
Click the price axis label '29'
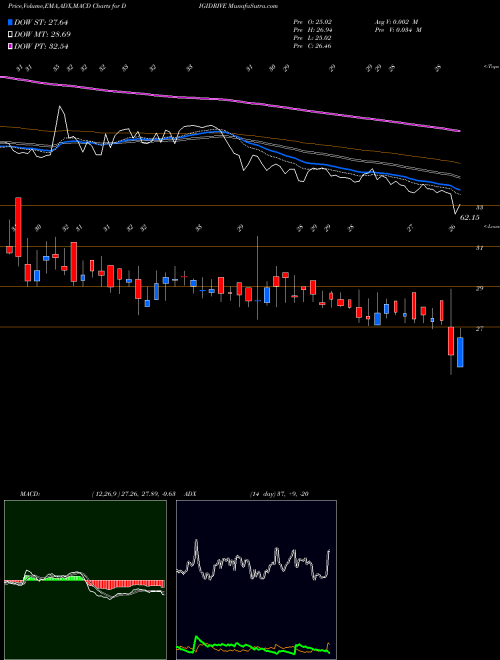coord(479,289)
